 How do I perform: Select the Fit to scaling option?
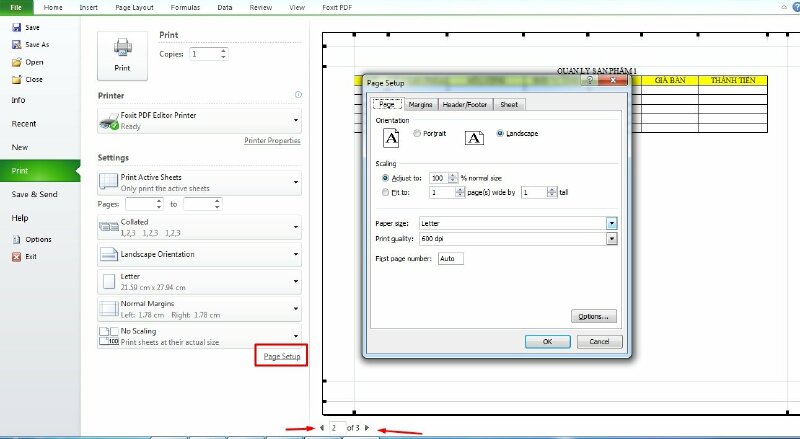tap(385, 192)
